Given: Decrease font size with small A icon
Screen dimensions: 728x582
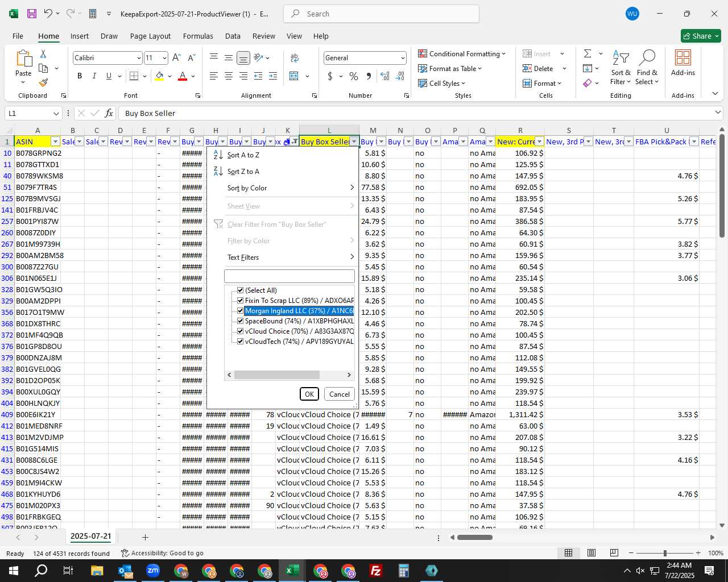Looking at the screenshot, I should pyautogui.click(x=191, y=57).
